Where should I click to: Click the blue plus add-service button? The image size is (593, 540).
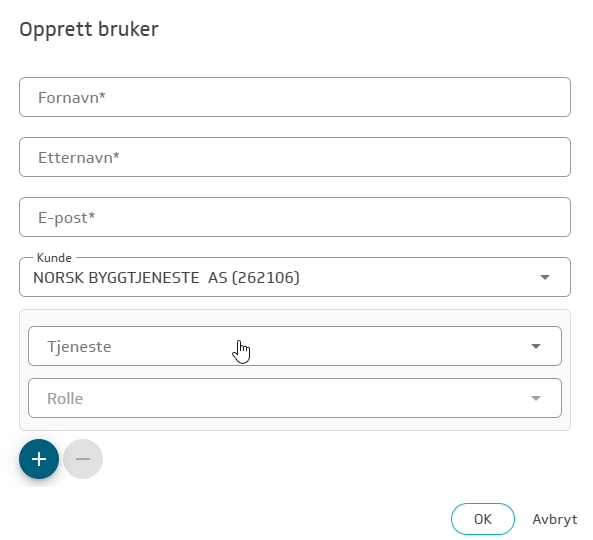click(39, 459)
